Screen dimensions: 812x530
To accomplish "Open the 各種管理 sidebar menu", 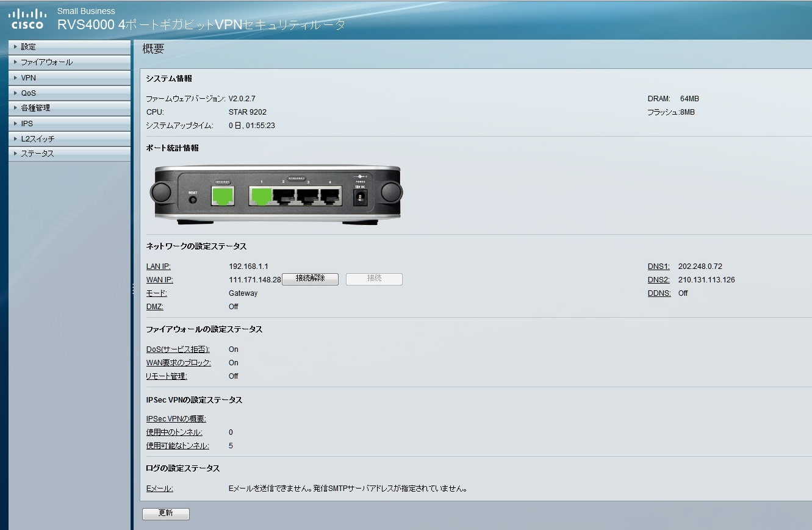I will click(70, 108).
